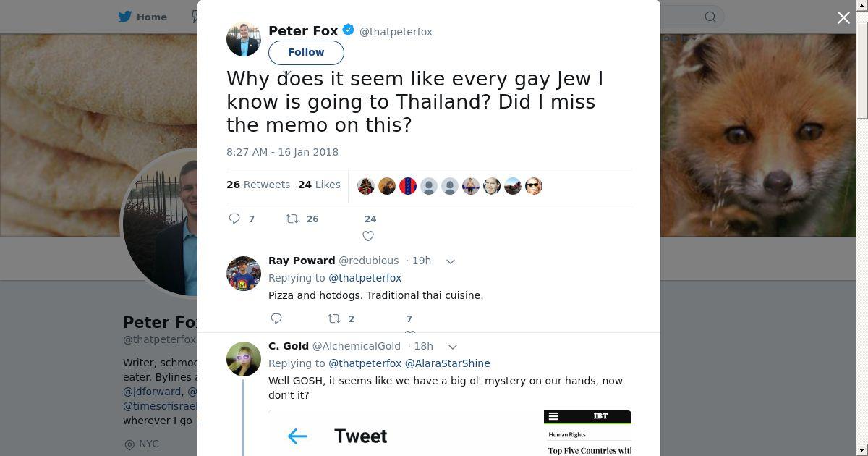Like Peter Fox's tweet with heart
Screen dimensions: 868x456
click(x=368, y=236)
